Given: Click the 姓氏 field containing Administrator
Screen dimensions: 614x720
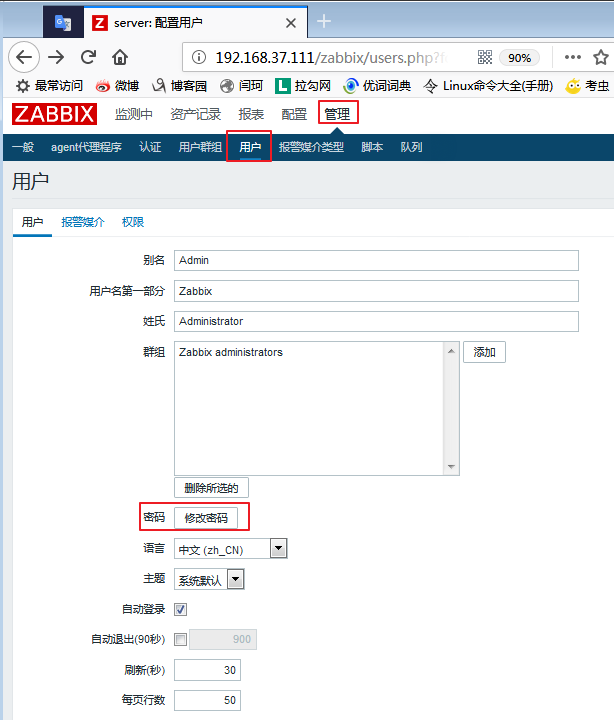Looking at the screenshot, I should point(376,321).
